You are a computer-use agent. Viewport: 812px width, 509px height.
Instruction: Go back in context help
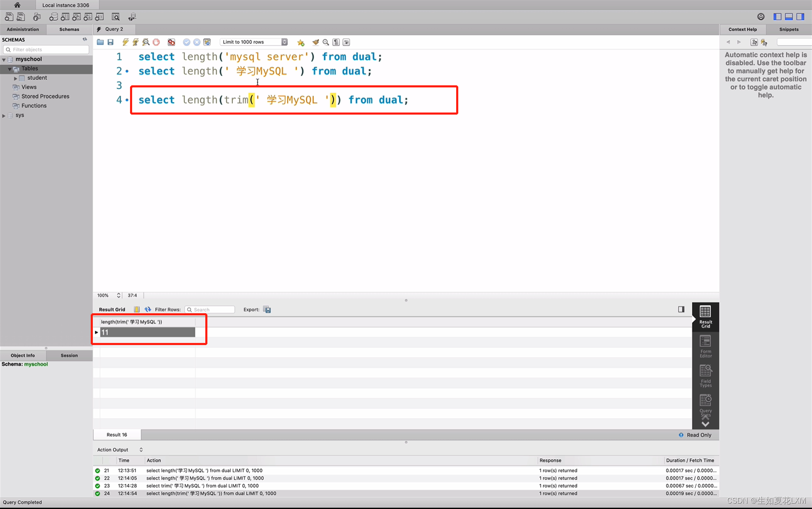coord(728,42)
